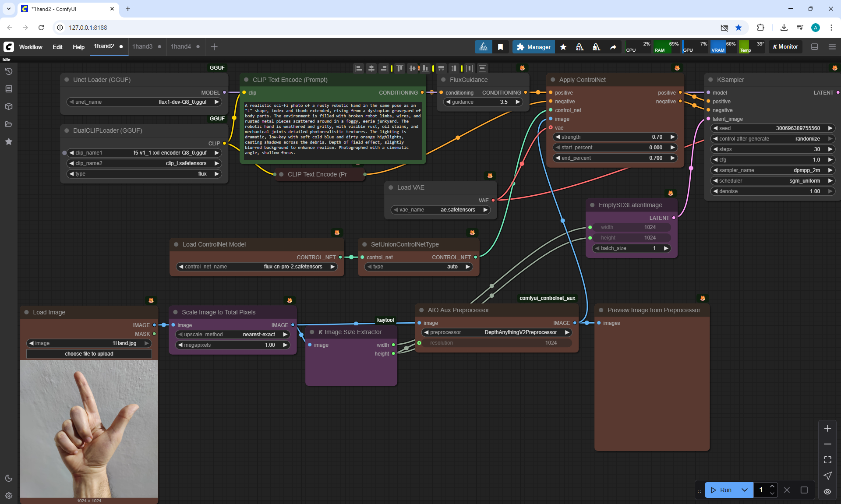The height and width of the screenshot is (504, 841).
Task: Adjust the strength slider in Apply ControlNet
Action: tap(615, 137)
